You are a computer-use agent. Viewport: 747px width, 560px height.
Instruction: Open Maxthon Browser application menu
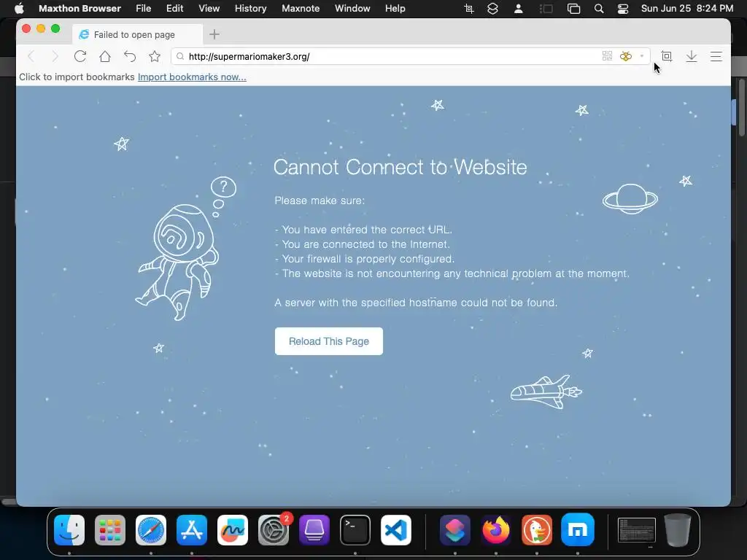[80, 9]
